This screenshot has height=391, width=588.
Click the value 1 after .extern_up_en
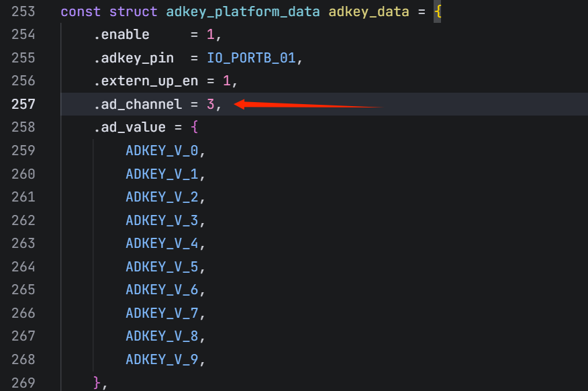pos(227,81)
